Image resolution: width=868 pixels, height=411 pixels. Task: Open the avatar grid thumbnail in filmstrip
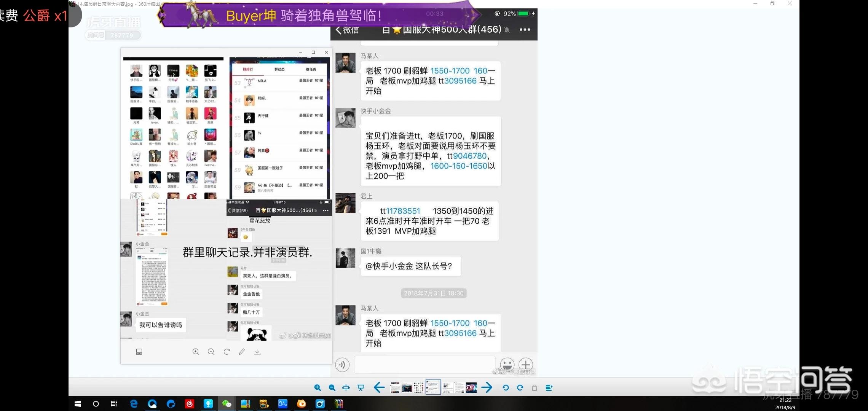(419, 388)
